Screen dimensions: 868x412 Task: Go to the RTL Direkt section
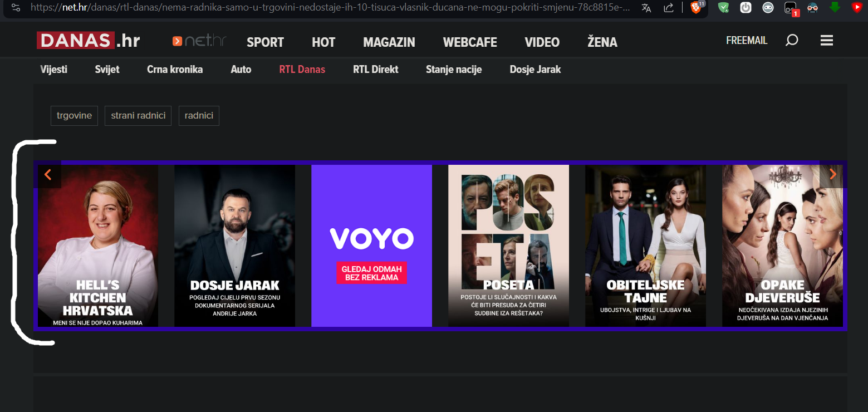375,70
